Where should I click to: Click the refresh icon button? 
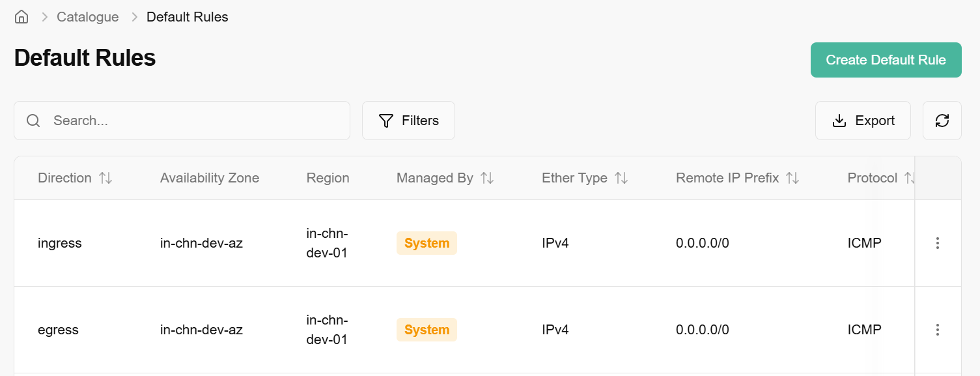(x=942, y=121)
